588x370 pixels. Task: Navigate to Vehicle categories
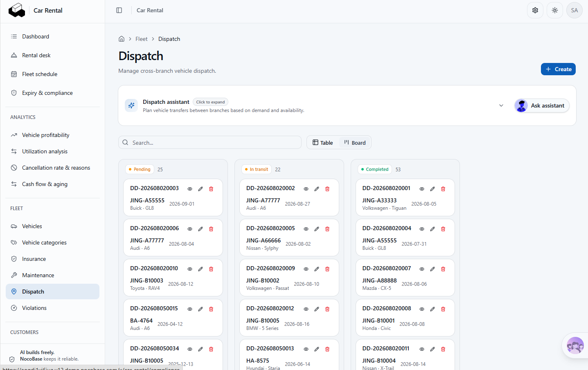point(53,242)
